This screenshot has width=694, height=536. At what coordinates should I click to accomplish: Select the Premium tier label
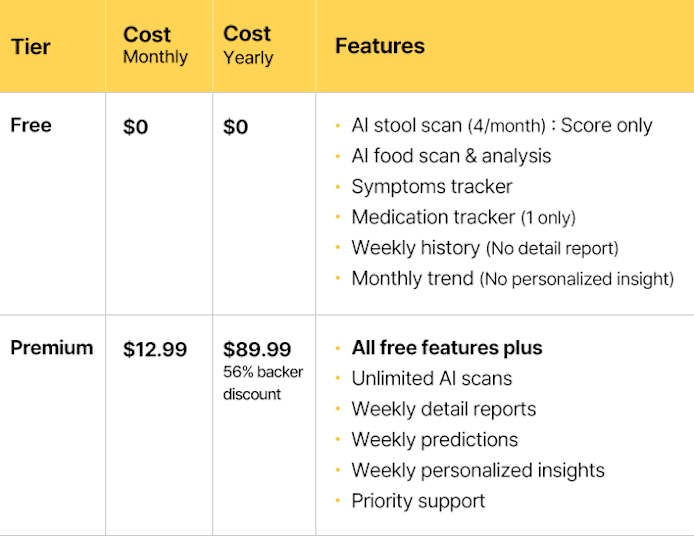tap(51, 348)
